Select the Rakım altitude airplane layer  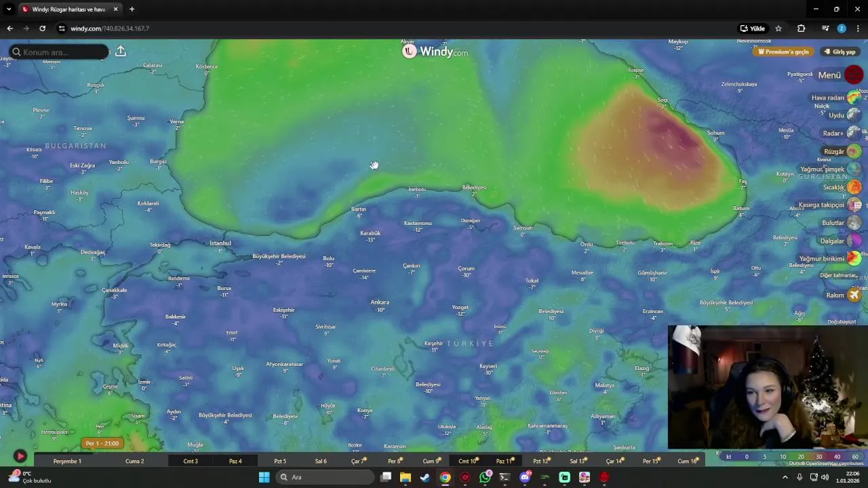[x=843, y=295]
